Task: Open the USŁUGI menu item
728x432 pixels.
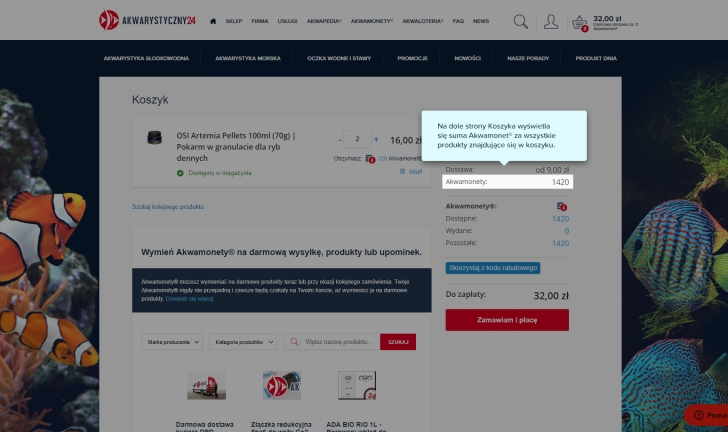Action: coord(287,21)
